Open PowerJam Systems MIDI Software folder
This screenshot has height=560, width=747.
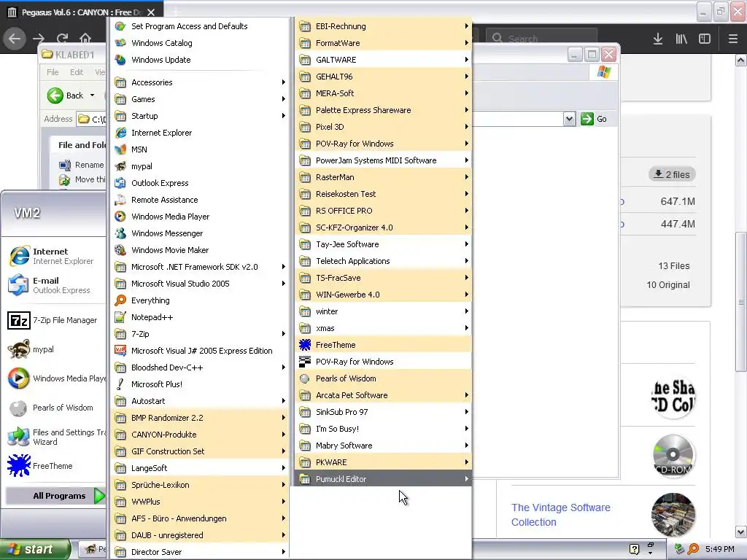(384, 160)
